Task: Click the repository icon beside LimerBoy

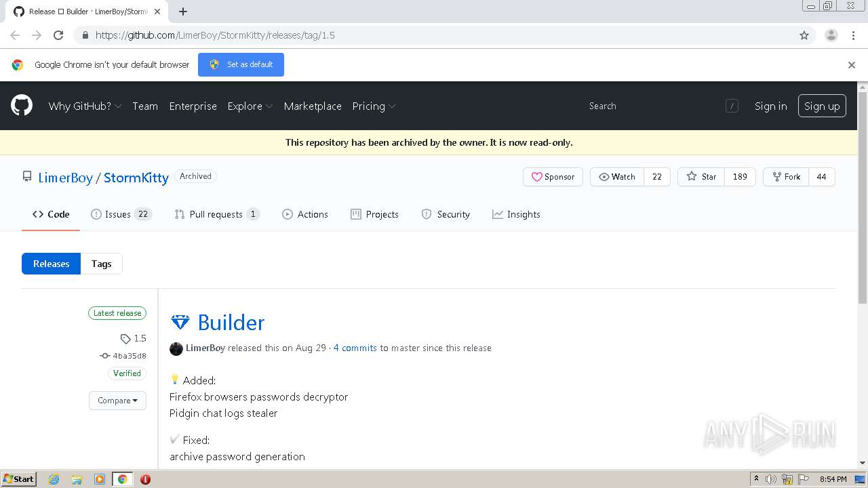Action: (x=27, y=177)
